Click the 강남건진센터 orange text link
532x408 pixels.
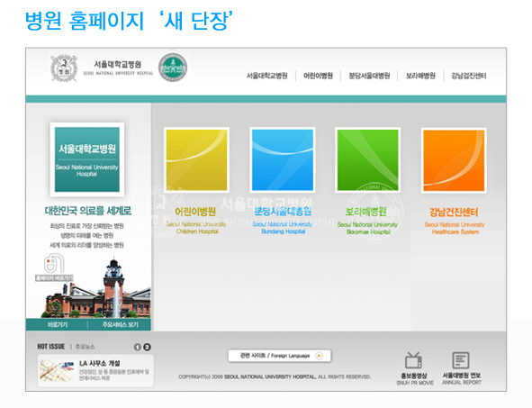(x=454, y=213)
